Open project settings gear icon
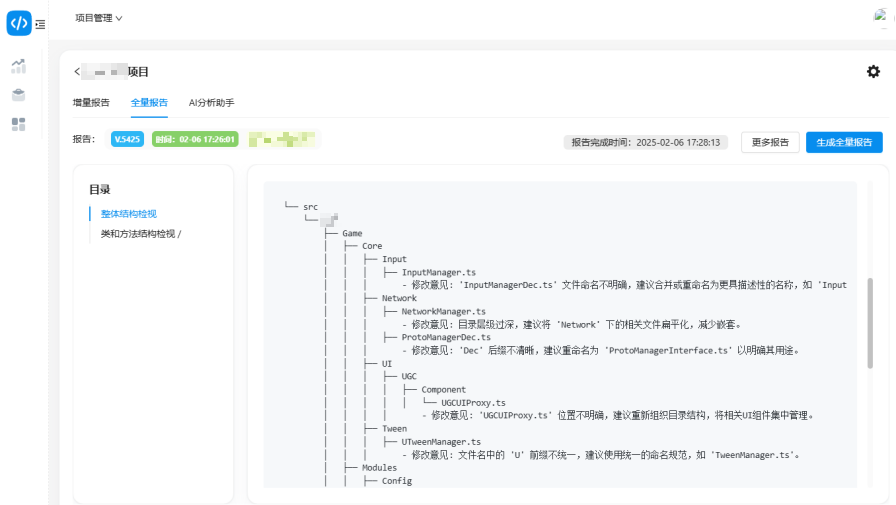Image resolution: width=896 pixels, height=505 pixels. (873, 71)
